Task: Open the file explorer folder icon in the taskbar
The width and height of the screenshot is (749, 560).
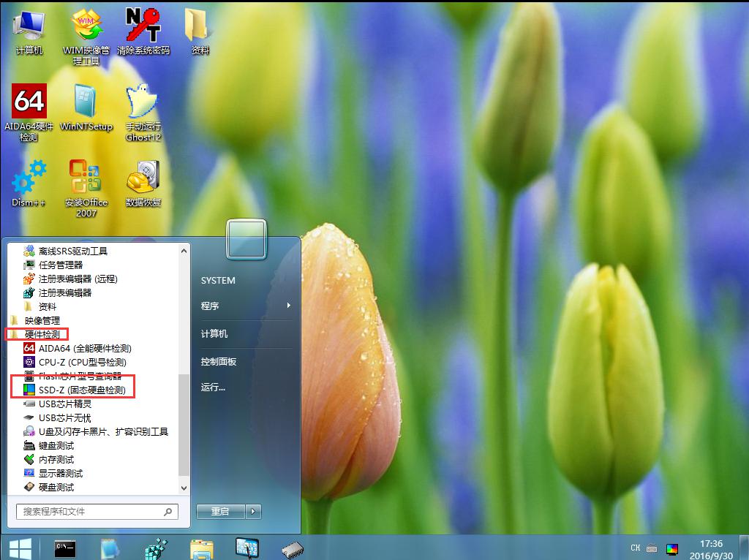Action: 202,549
